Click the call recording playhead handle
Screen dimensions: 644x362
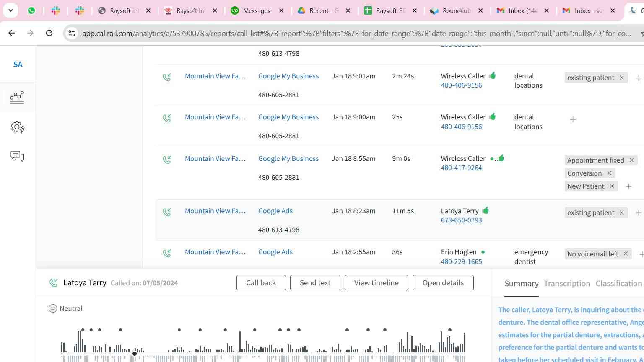135,354
